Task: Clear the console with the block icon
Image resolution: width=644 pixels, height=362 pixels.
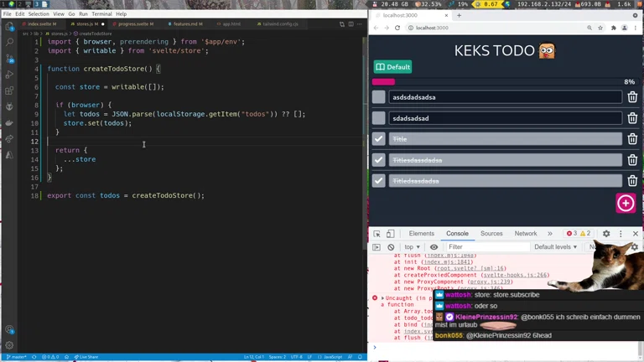Action: coord(391,247)
